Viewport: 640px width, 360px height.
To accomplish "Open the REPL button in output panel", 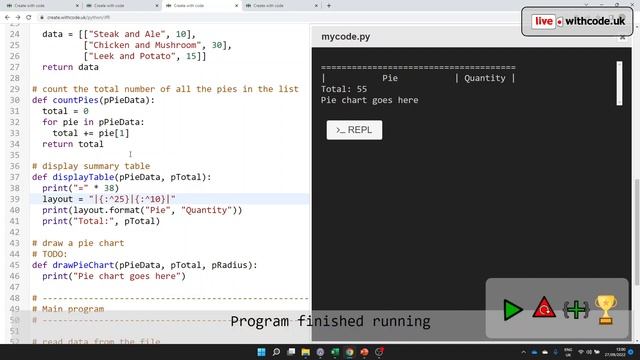I will (354, 130).
